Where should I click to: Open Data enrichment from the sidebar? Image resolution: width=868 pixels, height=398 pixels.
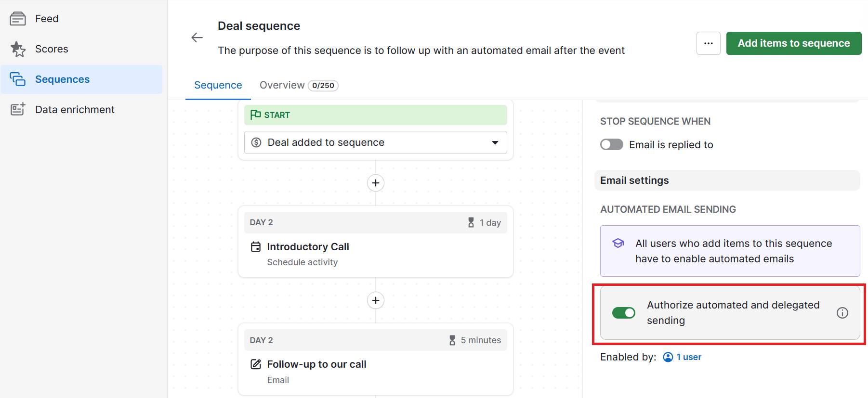point(74,109)
